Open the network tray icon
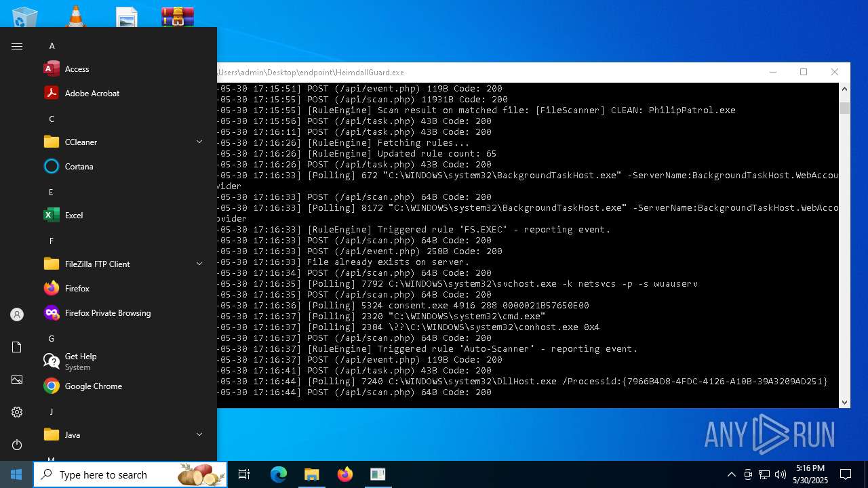The image size is (868, 488). click(764, 474)
